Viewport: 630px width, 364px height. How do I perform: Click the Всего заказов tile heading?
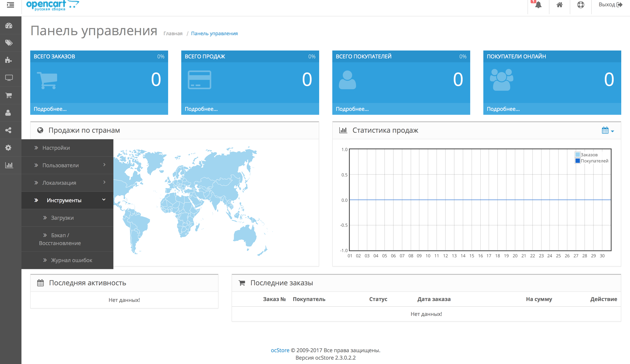[54, 56]
